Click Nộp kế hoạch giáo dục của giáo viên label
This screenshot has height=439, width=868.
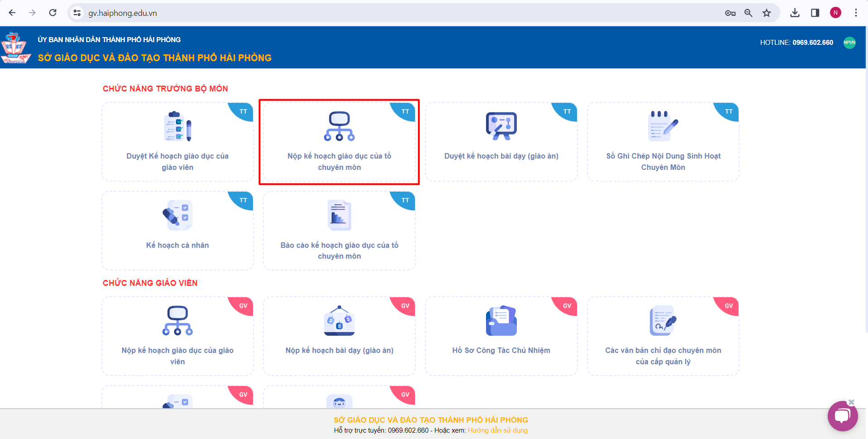[177, 356]
